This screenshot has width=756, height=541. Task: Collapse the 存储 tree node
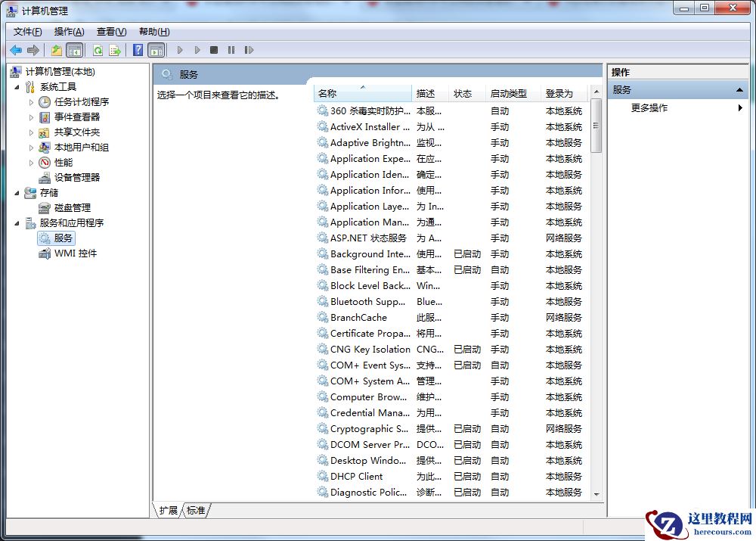tap(17, 193)
